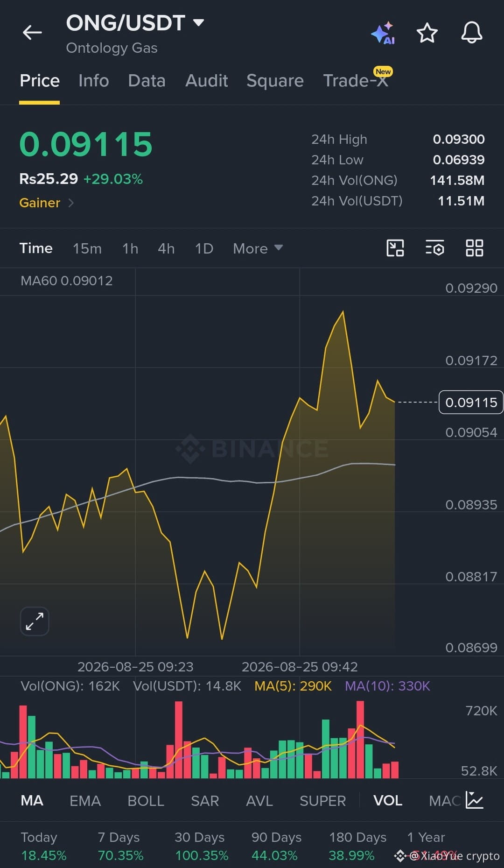Switch to the Price tab
This screenshot has height=868, width=504.
(x=40, y=81)
